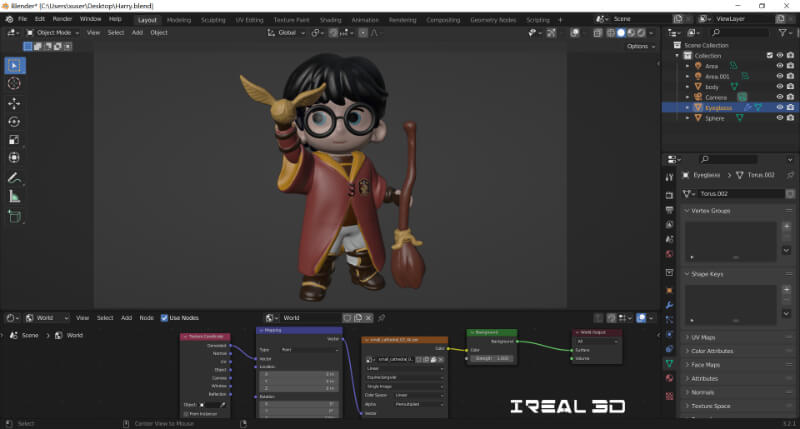Select the Add Cube tool
800x429 pixels.
coord(14,216)
